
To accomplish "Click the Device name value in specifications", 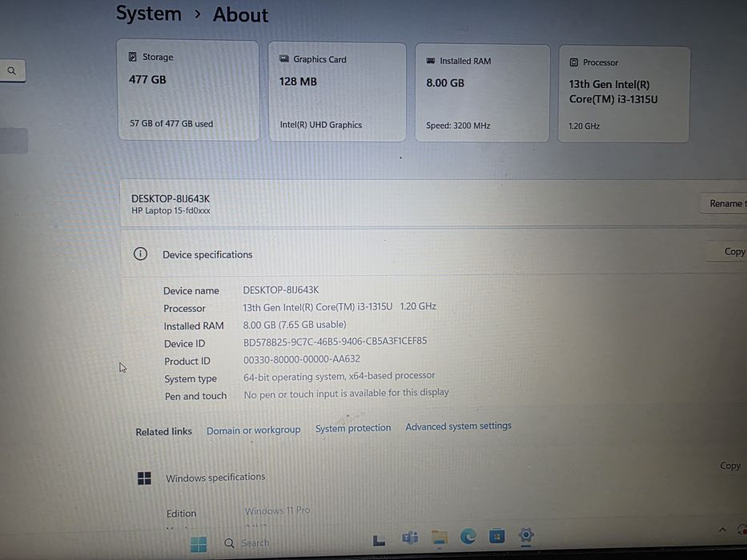I will tap(280, 290).
